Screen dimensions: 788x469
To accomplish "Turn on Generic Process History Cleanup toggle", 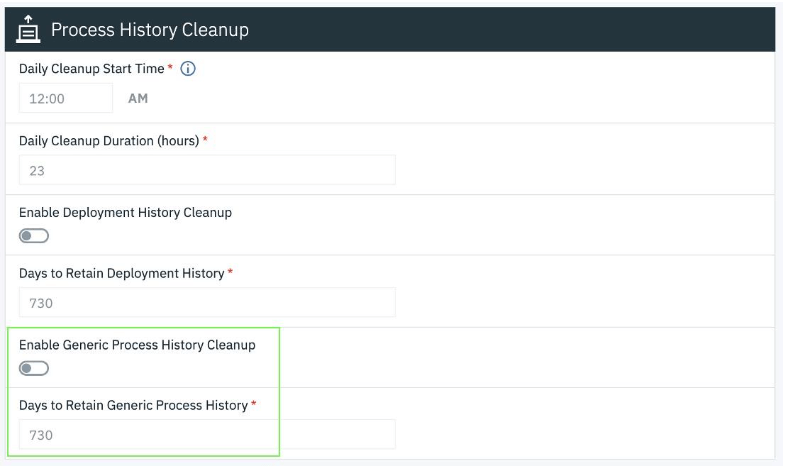I will (x=34, y=368).
